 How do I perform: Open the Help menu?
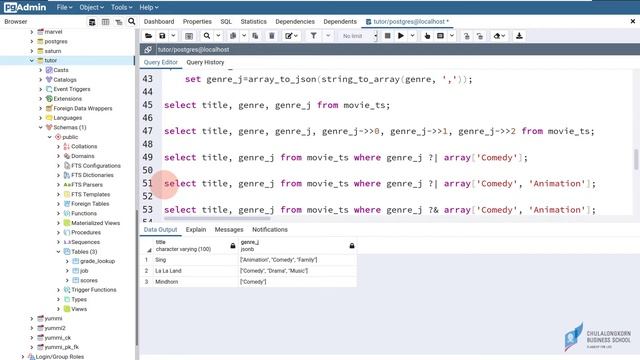click(x=149, y=7)
